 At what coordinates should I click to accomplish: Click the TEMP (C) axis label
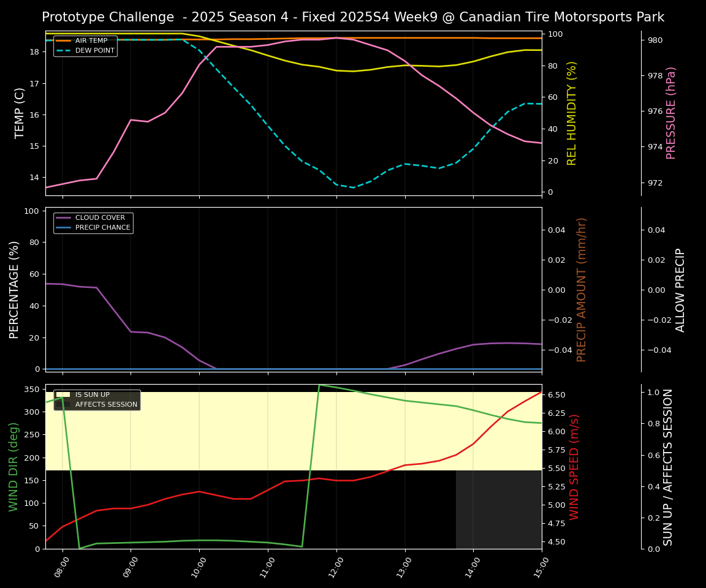coord(20,113)
